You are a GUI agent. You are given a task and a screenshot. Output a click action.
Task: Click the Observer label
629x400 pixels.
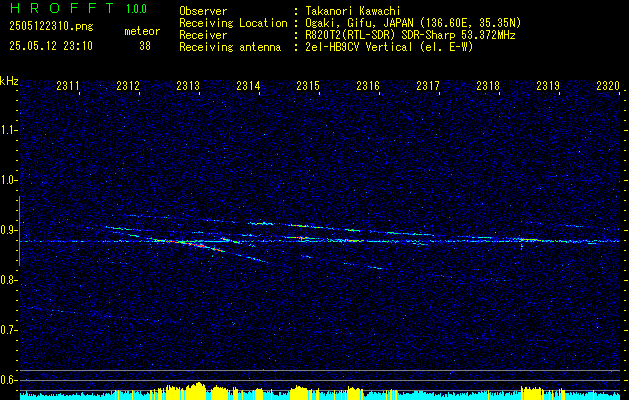point(203,12)
